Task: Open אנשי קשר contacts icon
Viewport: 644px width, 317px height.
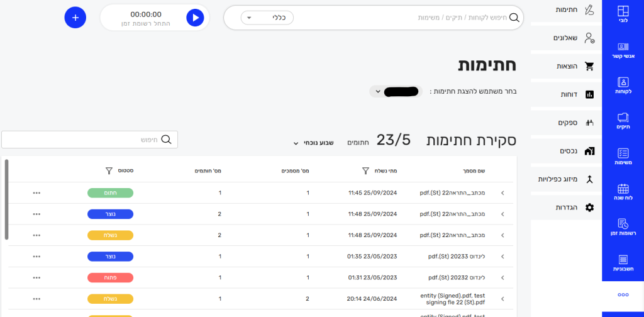Action: point(623,50)
